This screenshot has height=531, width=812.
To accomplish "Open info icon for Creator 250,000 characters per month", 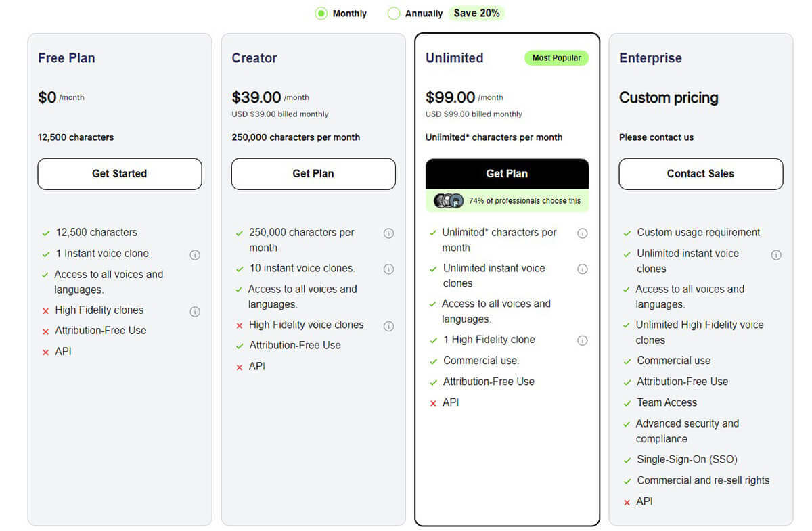I will coord(388,233).
